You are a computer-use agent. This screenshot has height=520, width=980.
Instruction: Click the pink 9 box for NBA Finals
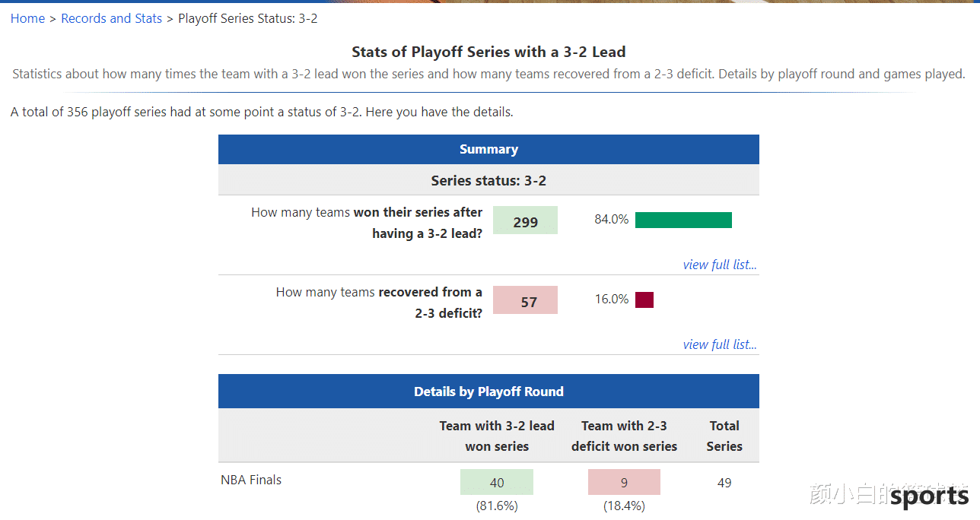pyautogui.click(x=624, y=483)
